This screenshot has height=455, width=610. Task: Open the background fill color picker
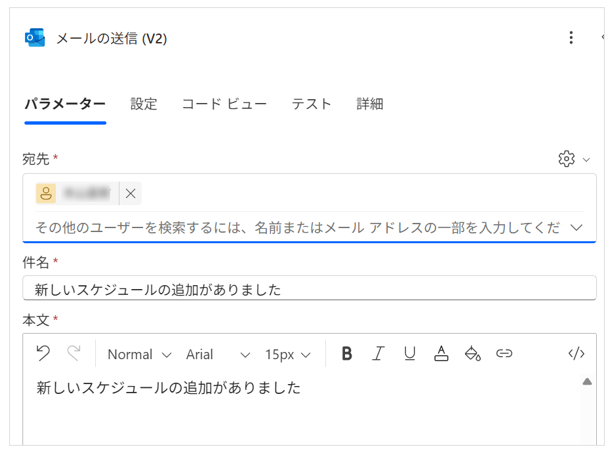[473, 354]
